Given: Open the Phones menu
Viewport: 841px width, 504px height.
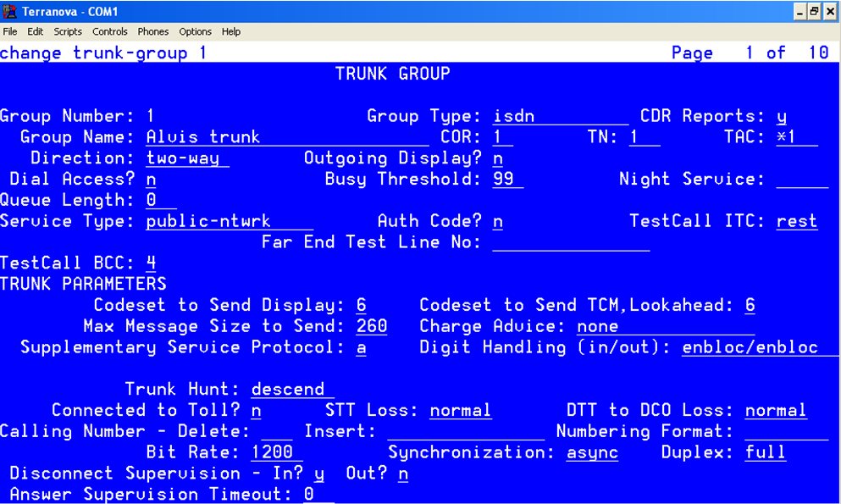Looking at the screenshot, I should click(153, 31).
